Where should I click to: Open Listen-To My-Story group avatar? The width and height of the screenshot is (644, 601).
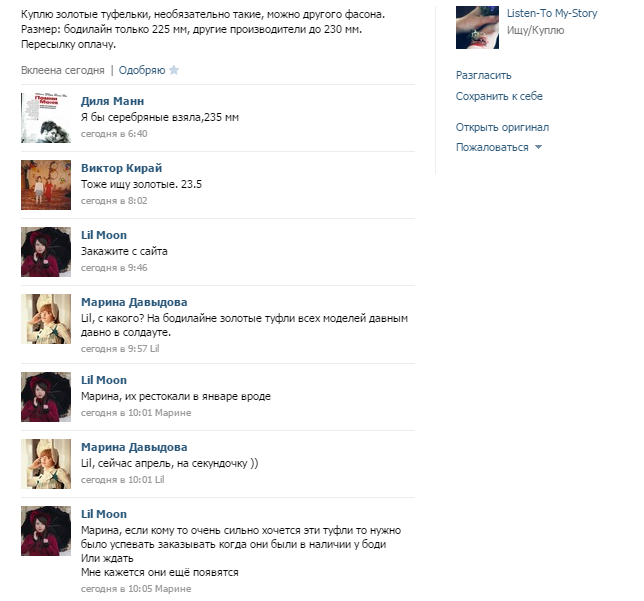click(x=477, y=27)
